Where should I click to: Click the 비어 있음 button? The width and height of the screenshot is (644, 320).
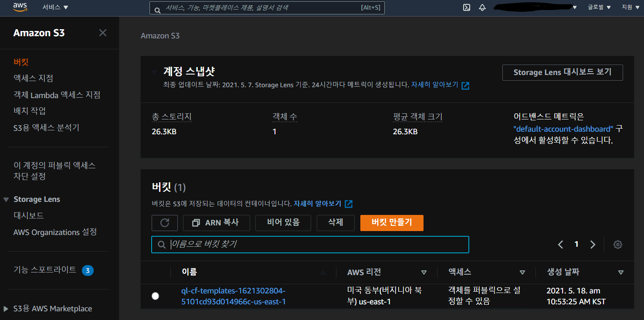point(283,223)
